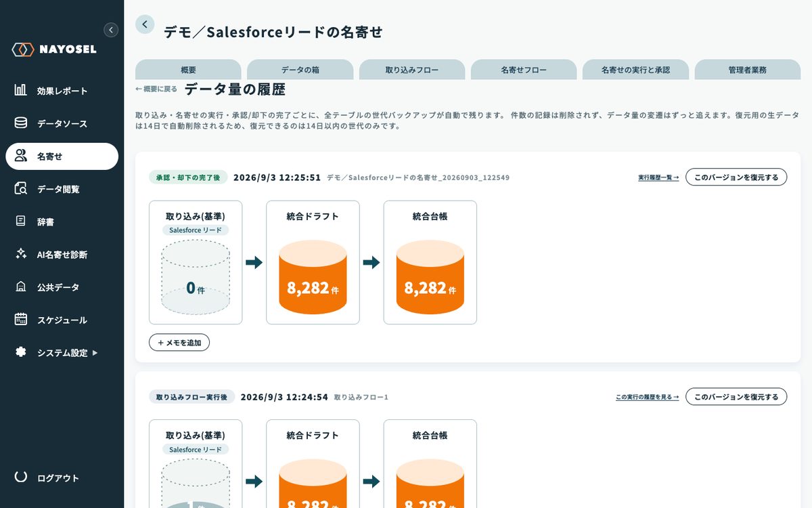Click timestamp 2026/9/3 12:25:51
This screenshot has width=812, height=508.
[277, 177]
